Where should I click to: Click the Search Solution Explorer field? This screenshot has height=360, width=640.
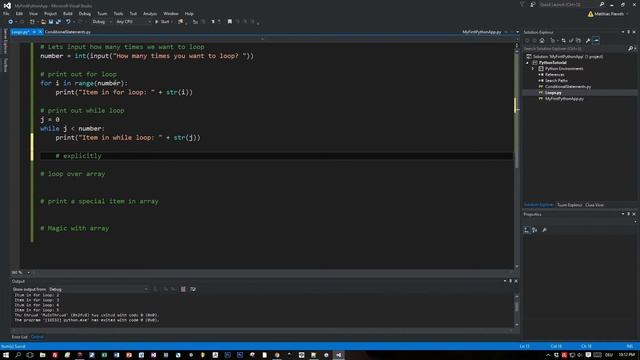(x=575, y=49)
